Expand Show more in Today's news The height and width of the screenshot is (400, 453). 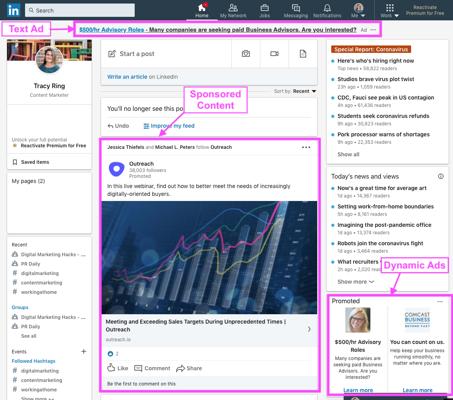(x=355, y=282)
